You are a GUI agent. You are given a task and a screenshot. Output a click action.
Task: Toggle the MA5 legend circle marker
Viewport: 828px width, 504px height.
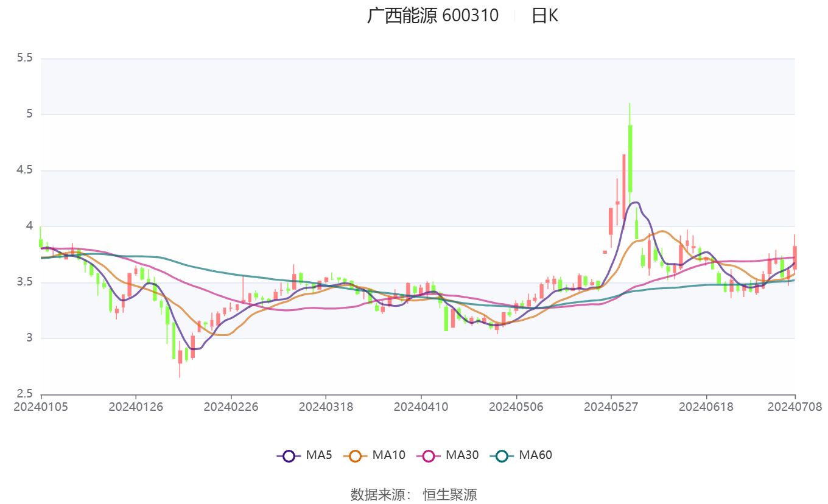(289, 455)
